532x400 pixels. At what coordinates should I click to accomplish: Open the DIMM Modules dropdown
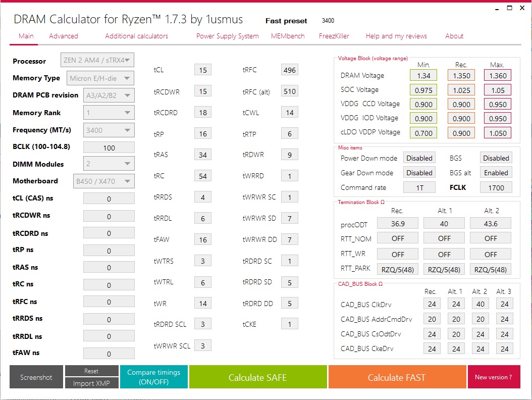(109, 164)
